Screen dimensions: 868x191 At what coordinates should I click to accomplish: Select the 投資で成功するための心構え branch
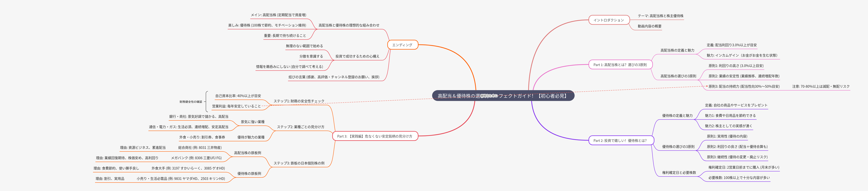click(357, 56)
